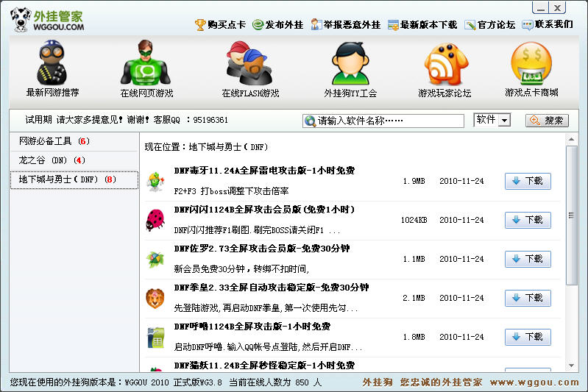Click the search box globe icon
The height and width of the screenshot is (392, 588).
310,121
